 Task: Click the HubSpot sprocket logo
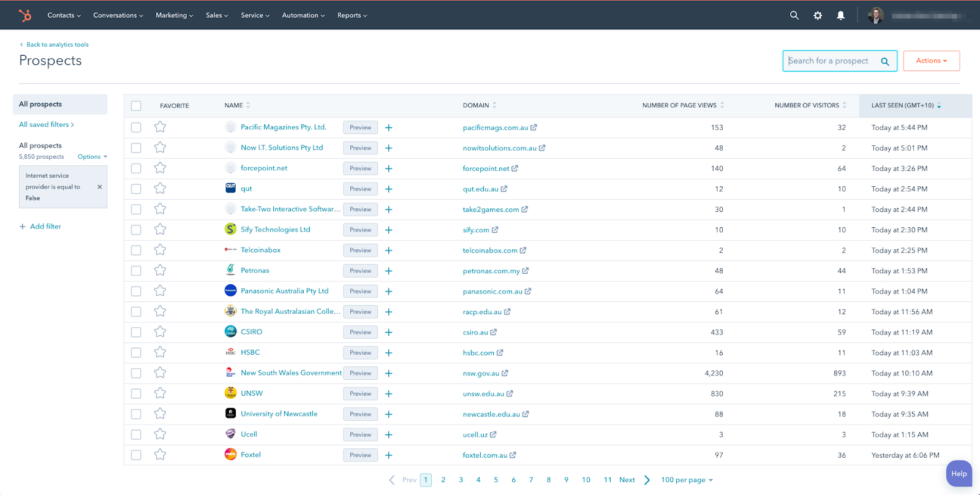[x=25, y=15]
